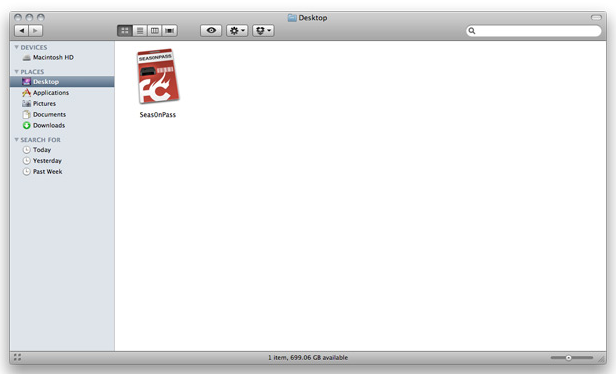This screenshot has width=616, height=374.
Task: Show files from Yesterday
Action: coord(62,161)
